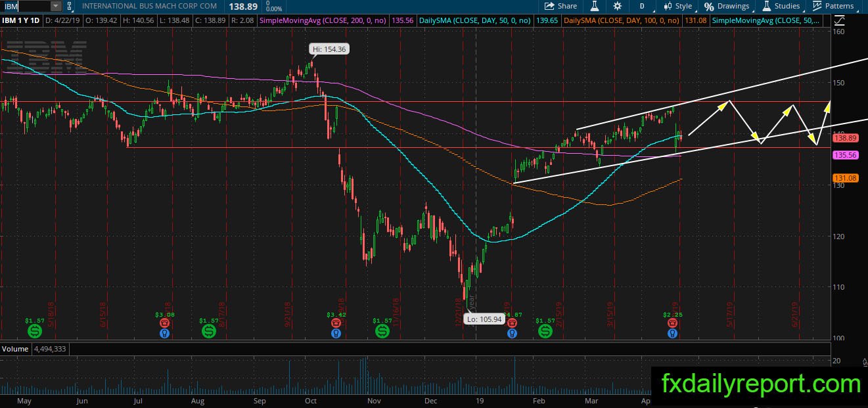
Task: Click the Hi: 154.36 price bubble
Action: click(329, 49)
